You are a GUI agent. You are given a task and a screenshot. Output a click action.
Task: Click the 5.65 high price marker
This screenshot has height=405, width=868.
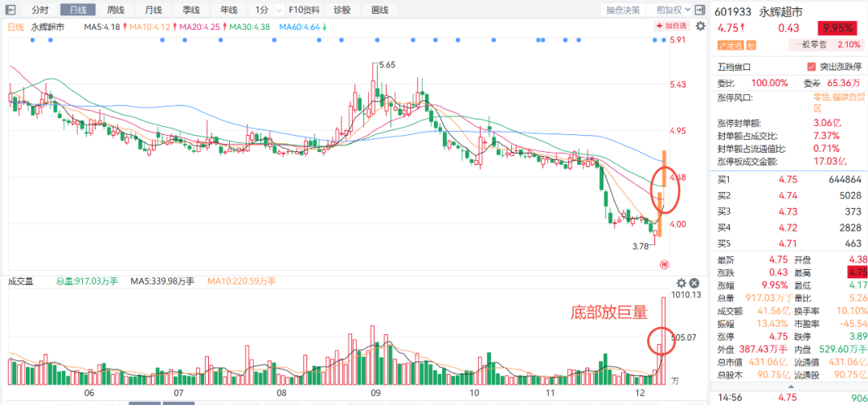(387, 65)
